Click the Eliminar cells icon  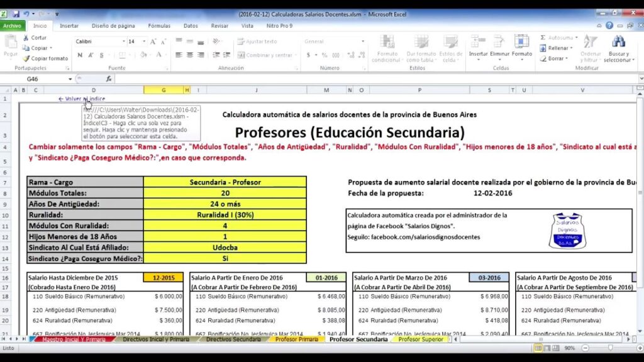click(500, 42)
